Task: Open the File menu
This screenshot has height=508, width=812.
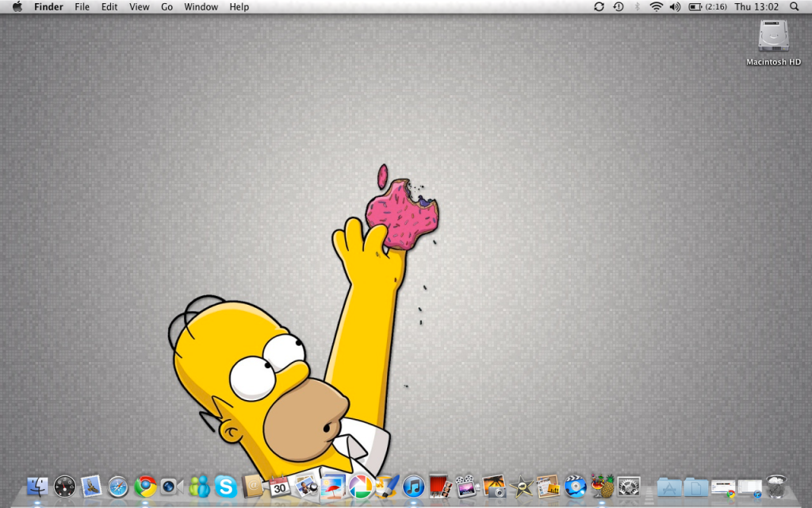Action: click(x=82, y=6)
